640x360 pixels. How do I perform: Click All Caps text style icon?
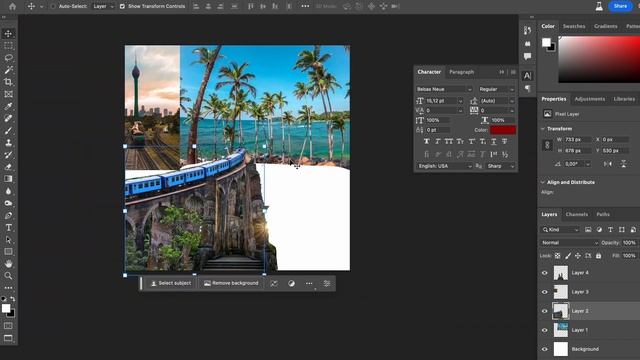point(449,141)
